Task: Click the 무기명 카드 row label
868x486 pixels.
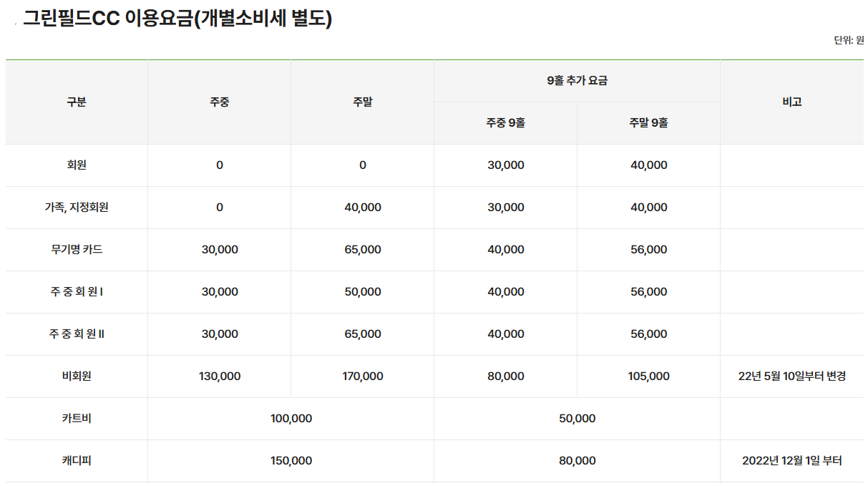Action: tap(77, 250)
